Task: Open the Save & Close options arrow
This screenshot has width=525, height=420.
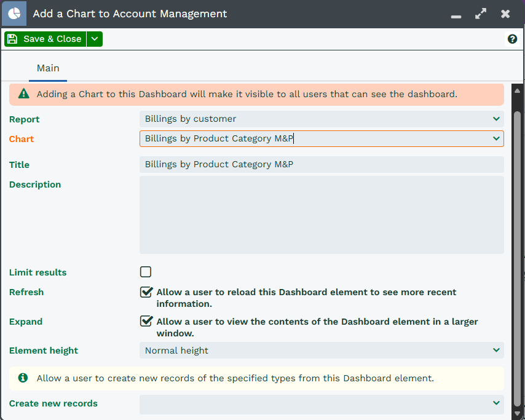Action: 94,39
